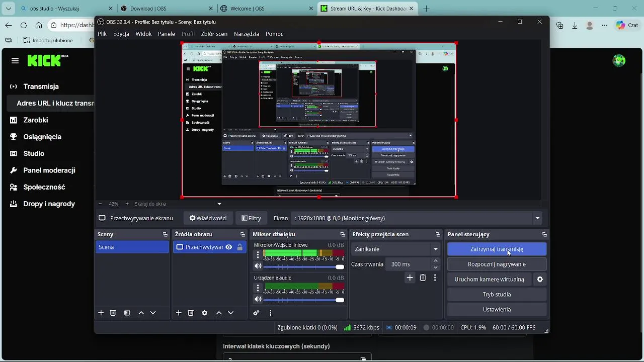The image size is (644, 362).
Task: Move the source up in Źródła obrazu
Action: pos(219,313)
